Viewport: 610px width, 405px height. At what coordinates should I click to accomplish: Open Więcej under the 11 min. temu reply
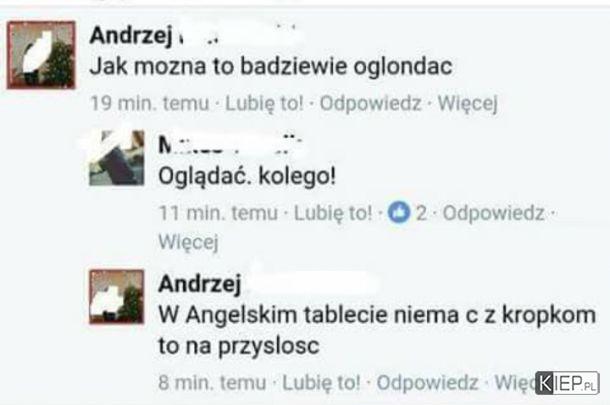pos(188,242)
